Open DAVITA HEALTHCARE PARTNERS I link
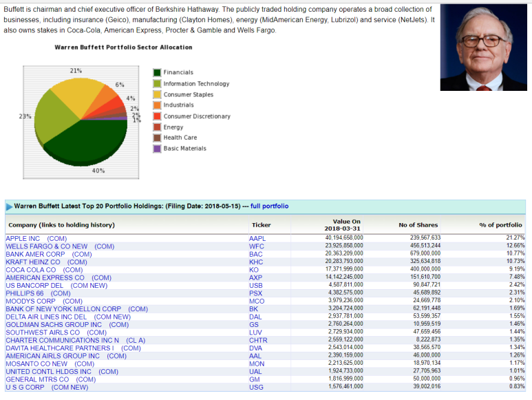This screenshot has width=532, height=400. click(73, 348)
